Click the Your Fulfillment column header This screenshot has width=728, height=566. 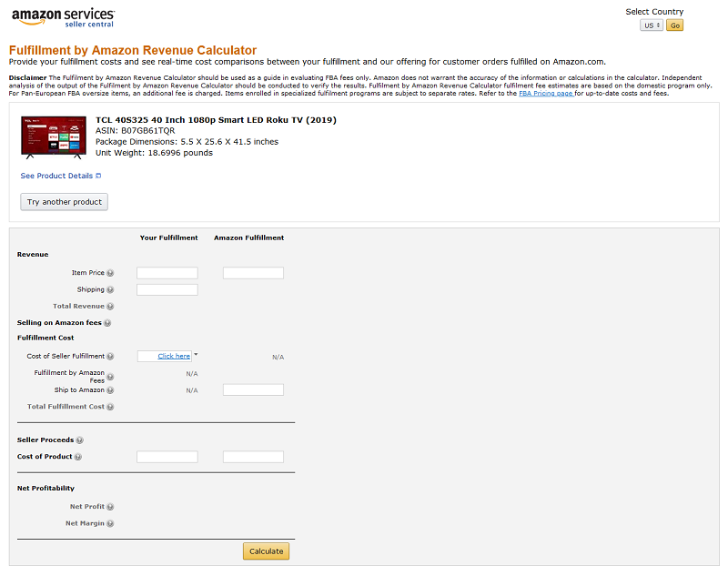pos(169,238)
